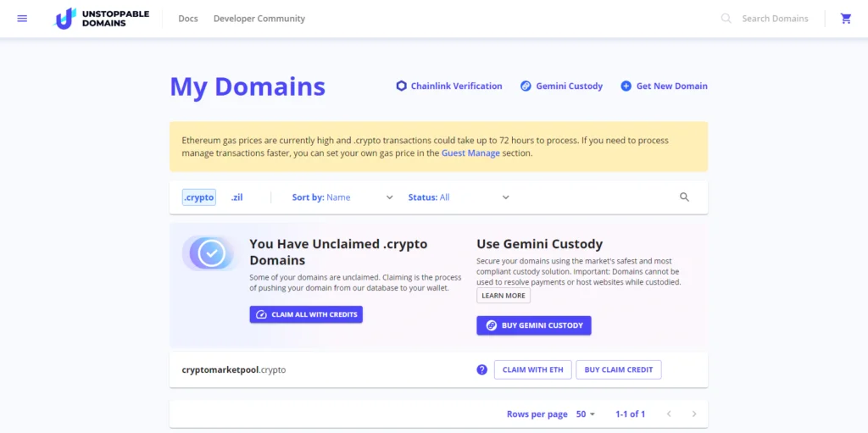Open the Status All dropdown
This screenshot has height=433, width=868.
459,197
